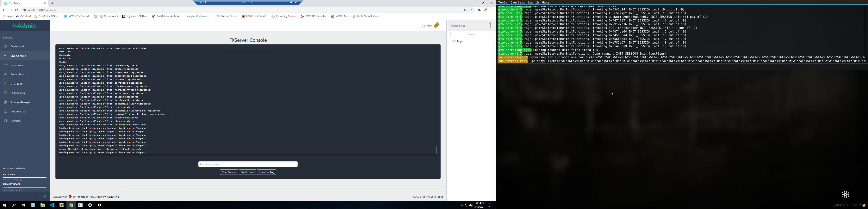Click the Disable Scroll button

point(247,172)
